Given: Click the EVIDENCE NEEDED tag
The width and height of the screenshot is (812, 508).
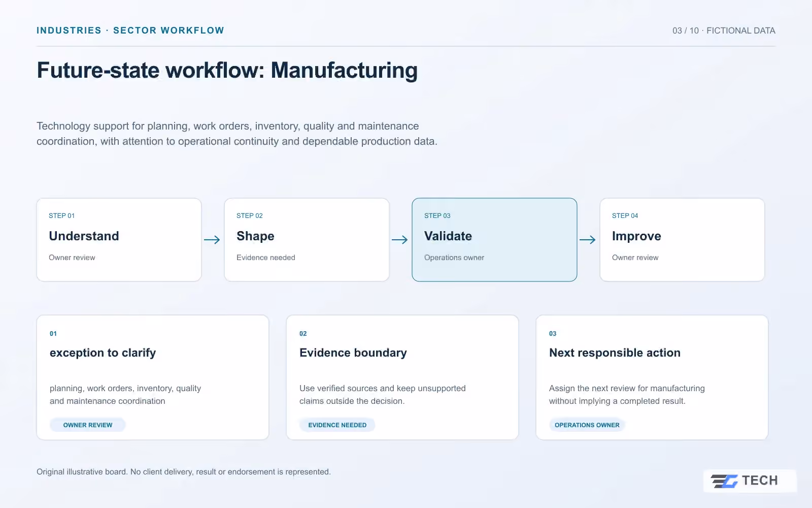Looking at the screenshot, I should [x=337, y=425].
